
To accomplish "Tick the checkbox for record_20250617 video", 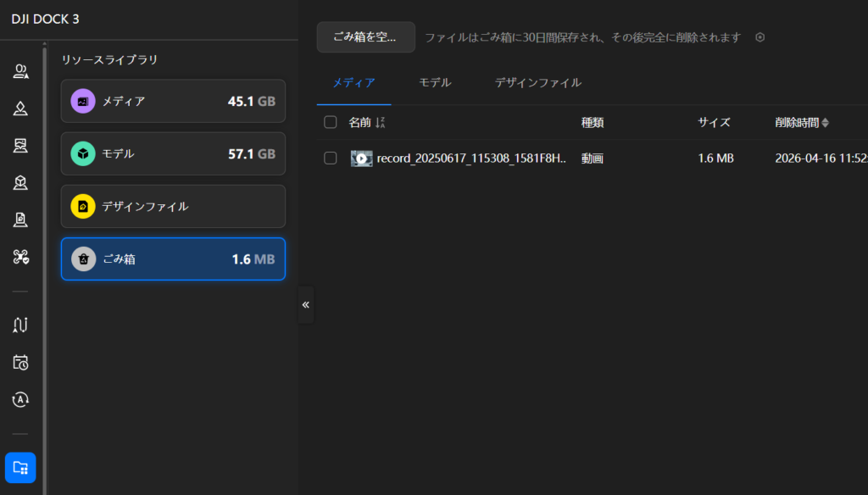I will coord(331,159).
